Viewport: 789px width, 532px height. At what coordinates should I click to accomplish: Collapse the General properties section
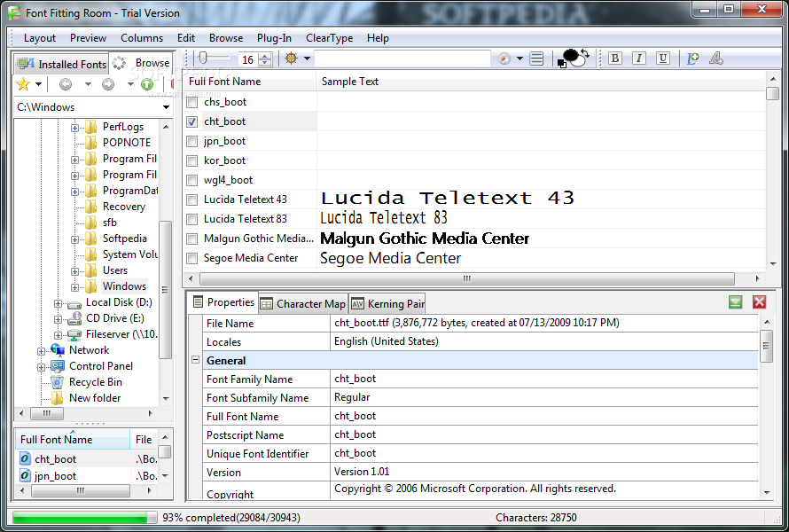196,360
